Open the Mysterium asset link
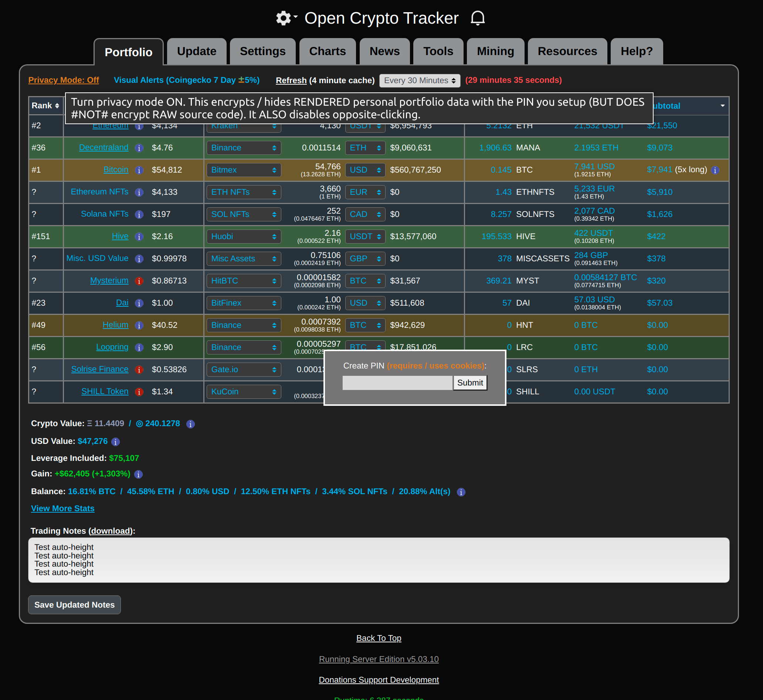The width and height of the screenshot is (763, 700). (109, 280)
